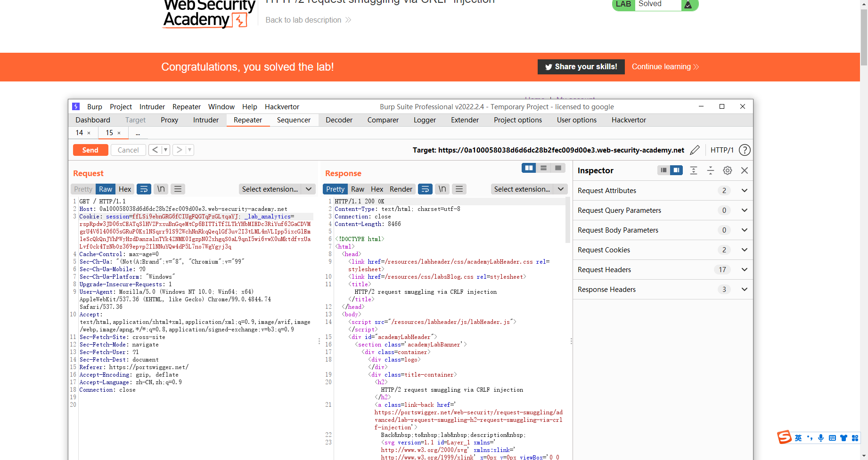The width and height of the screenshot is (868, 460).
Task: Open Request pane hamburger options menu
Action: tap(178, 189)
